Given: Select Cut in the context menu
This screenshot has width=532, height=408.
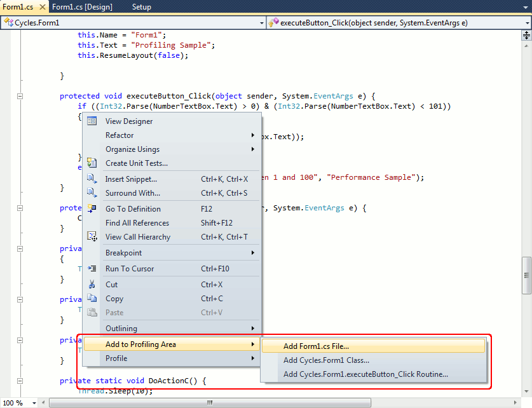Looking at the screenshot, I should tap(172, 285).
